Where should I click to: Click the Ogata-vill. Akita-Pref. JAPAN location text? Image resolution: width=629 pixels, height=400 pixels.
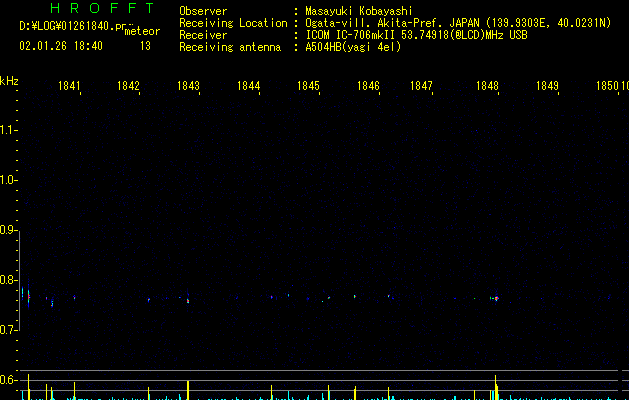pos(458,23)
